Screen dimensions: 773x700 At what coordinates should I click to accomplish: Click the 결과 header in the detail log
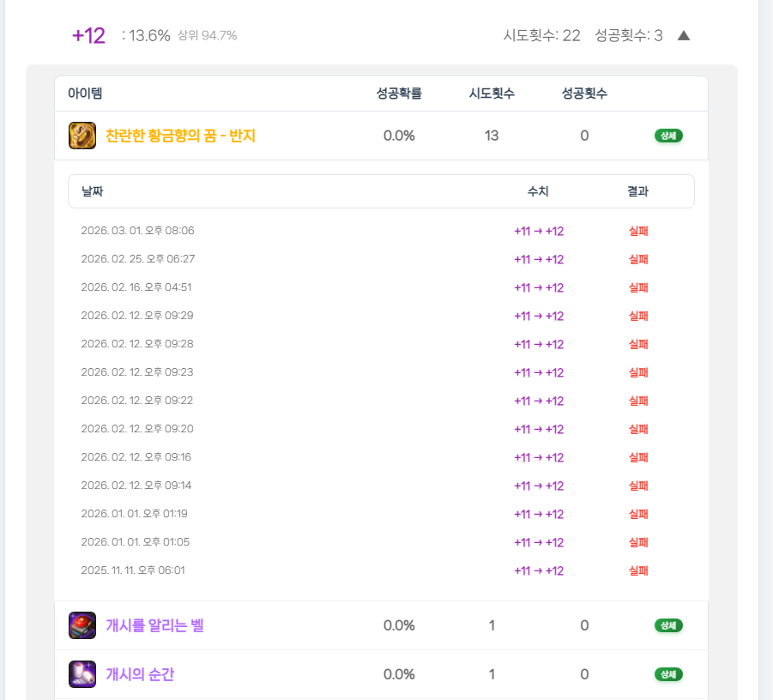pos(637,191)
